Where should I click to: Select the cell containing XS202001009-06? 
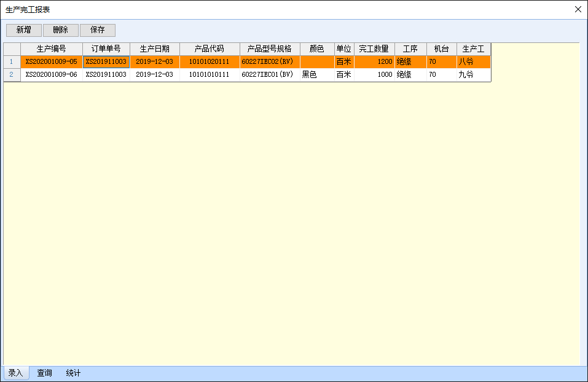(x=51, y=74)
